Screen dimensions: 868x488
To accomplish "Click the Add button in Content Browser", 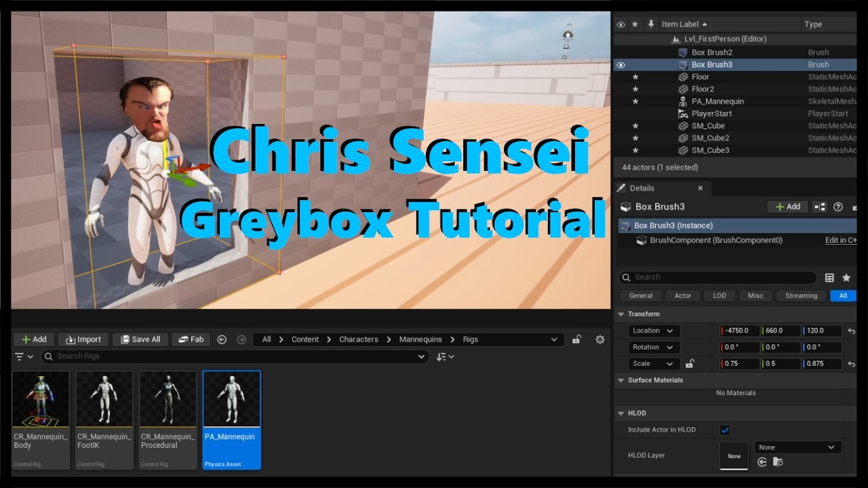I will pyautogui.click(x=34, y=340).
